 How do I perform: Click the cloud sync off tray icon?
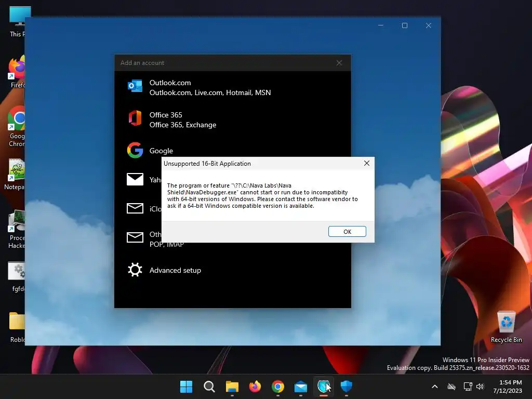click(x=451, y=387)
